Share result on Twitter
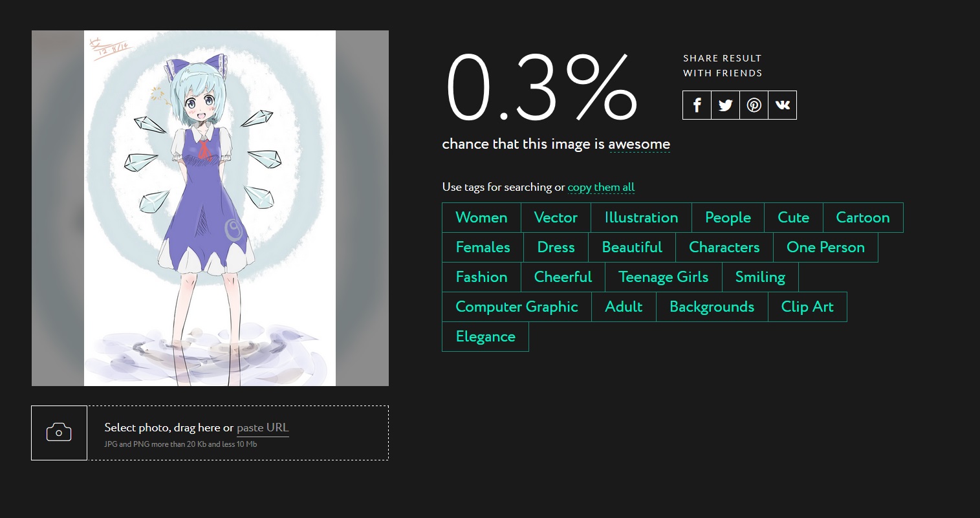The width and height of the screenshot is (980, 518). [x=725, y=105]
